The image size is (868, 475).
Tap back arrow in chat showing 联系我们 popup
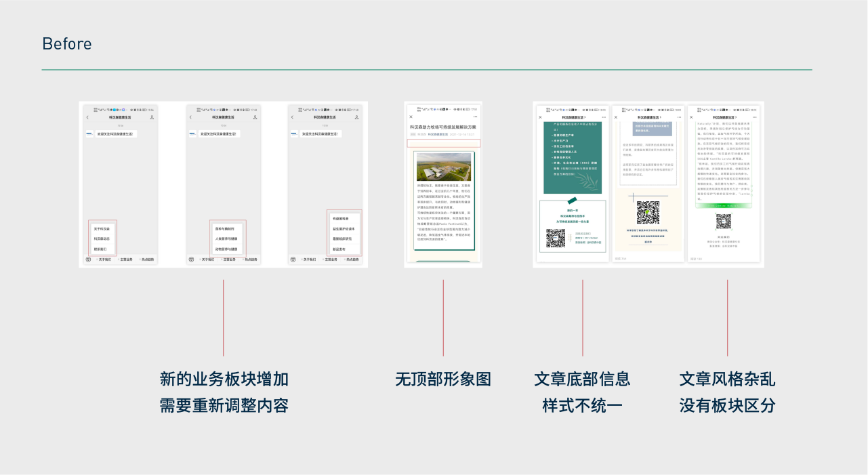click(87, 117)
